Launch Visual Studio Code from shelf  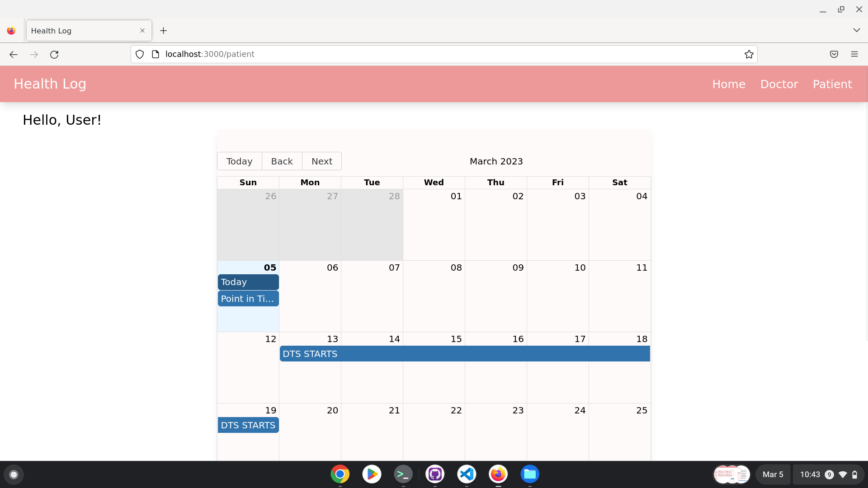(467, 474)
